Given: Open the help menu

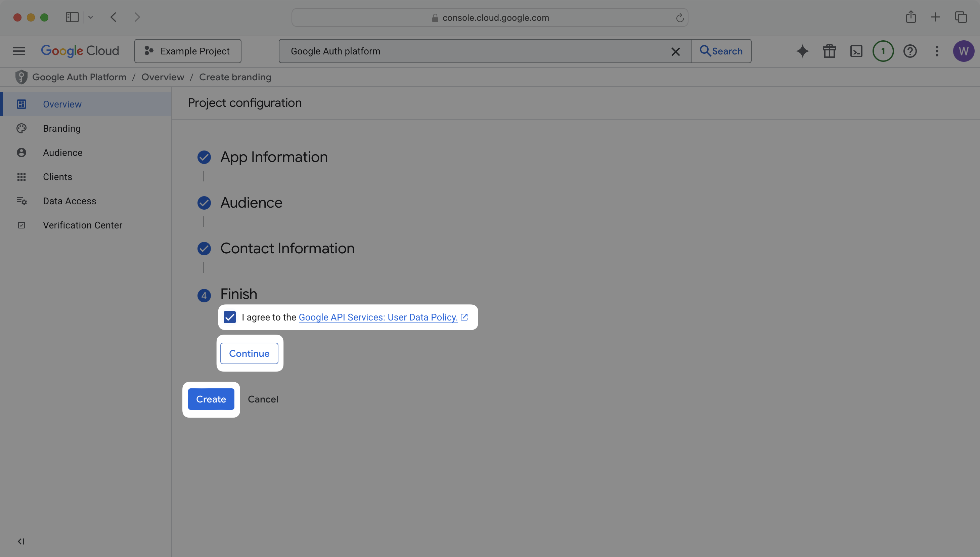Looking at the screenshot, I should pos(910,51).
